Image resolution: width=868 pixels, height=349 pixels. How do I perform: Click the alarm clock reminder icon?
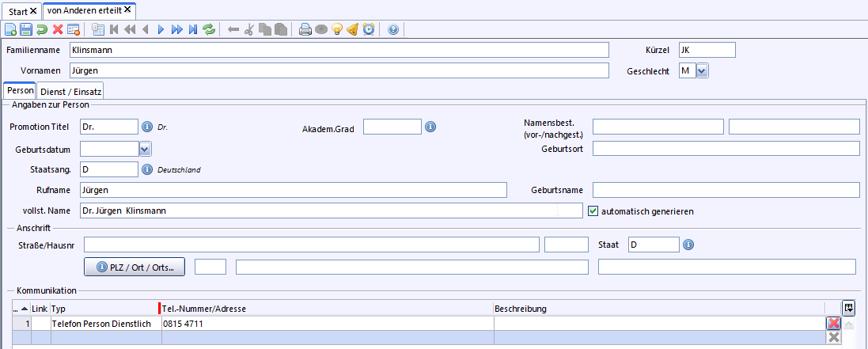click(369, 30)
